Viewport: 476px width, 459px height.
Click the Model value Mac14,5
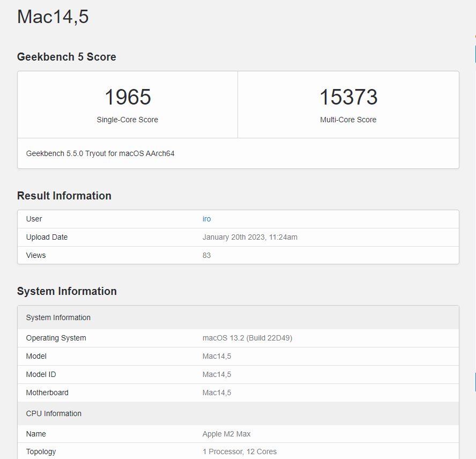(x=217, y=356)
